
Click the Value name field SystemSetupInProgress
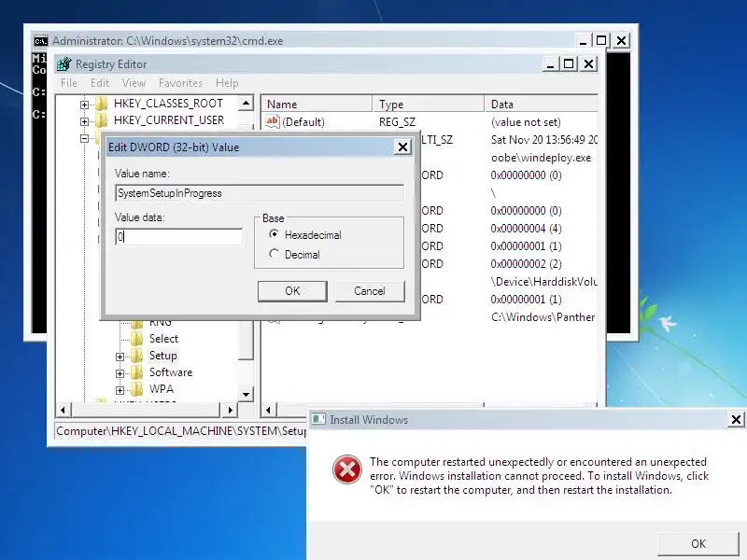pyautogui.click(x=260, y=193)
